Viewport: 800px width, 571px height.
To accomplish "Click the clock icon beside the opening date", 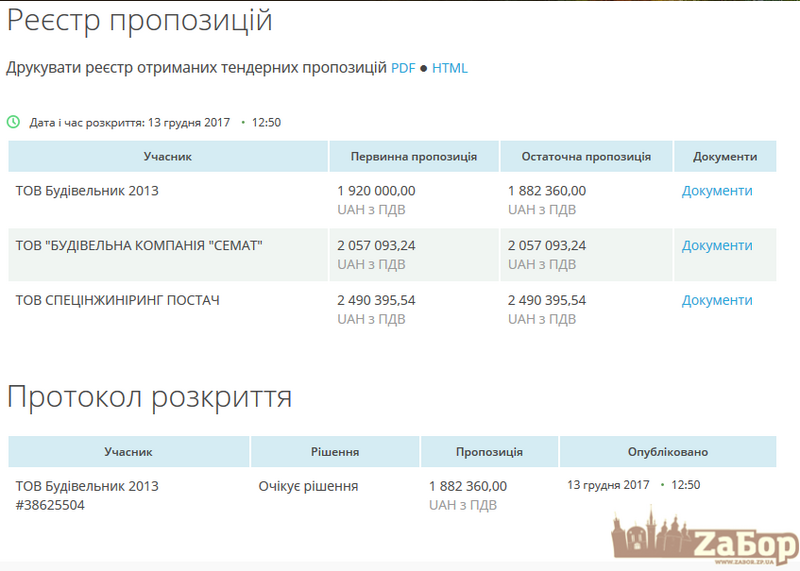I will [x=13, y=122].
